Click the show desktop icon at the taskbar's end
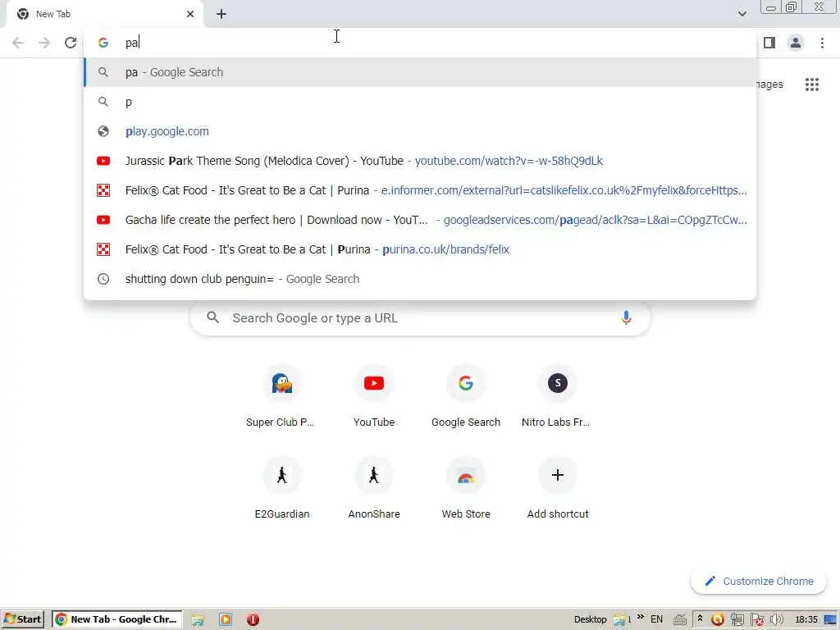Screen dimensions: 840x630 point(830,620)
